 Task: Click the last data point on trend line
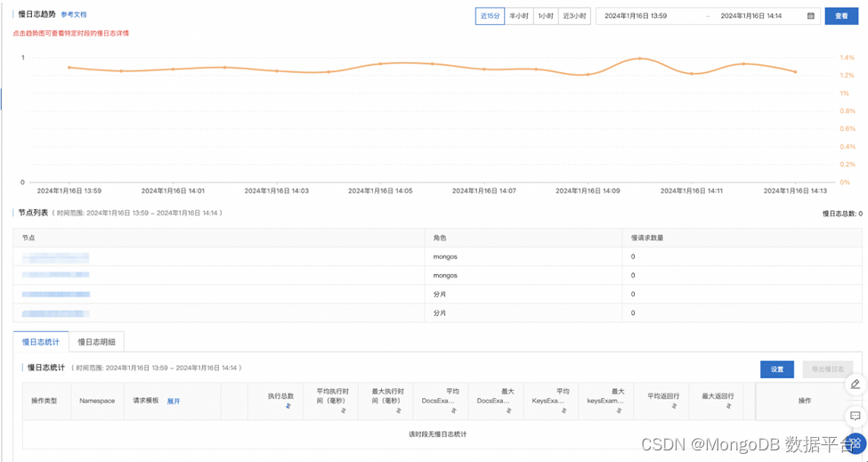[796, 72]
